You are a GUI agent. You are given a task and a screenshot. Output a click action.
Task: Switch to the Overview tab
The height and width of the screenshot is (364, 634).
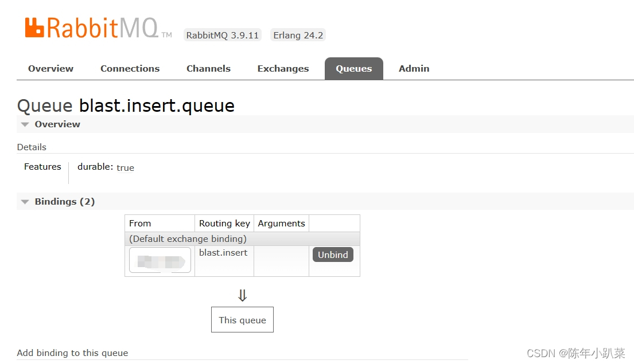[x=50, y=68]
